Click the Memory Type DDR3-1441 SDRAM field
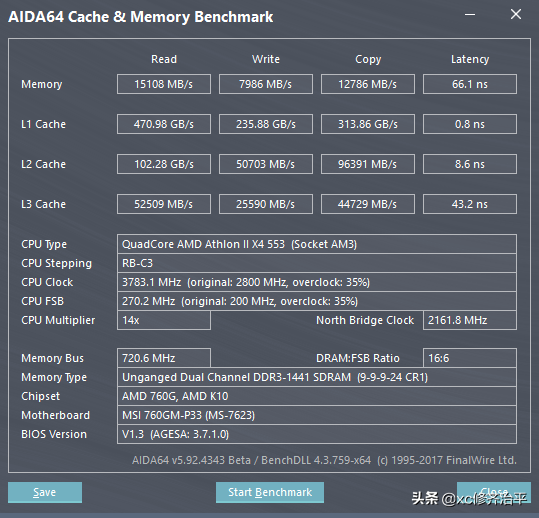 [317, 377]
